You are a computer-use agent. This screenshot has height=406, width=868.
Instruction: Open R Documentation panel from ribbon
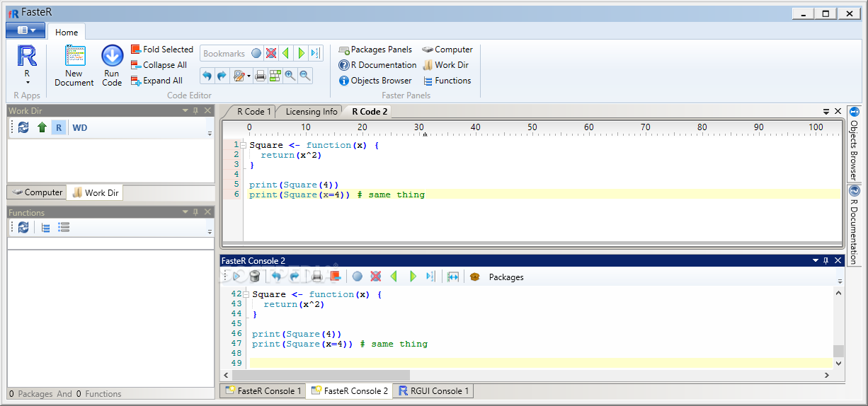click(x=377, y=65)
